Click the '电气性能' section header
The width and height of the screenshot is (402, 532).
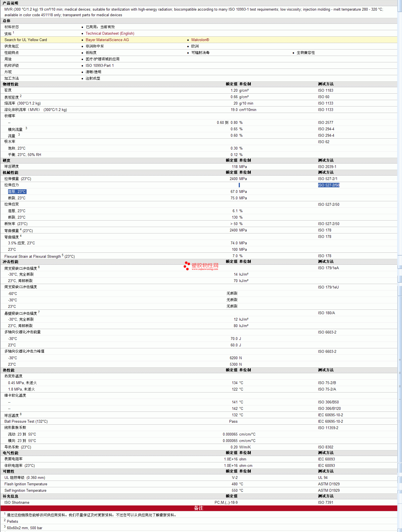pos(11,453)
